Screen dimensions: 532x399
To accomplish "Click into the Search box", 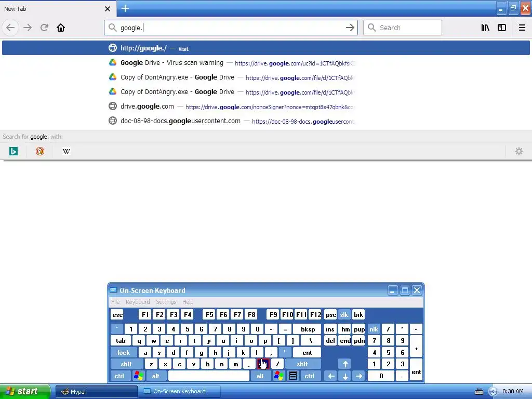I will tap(403, 28).
